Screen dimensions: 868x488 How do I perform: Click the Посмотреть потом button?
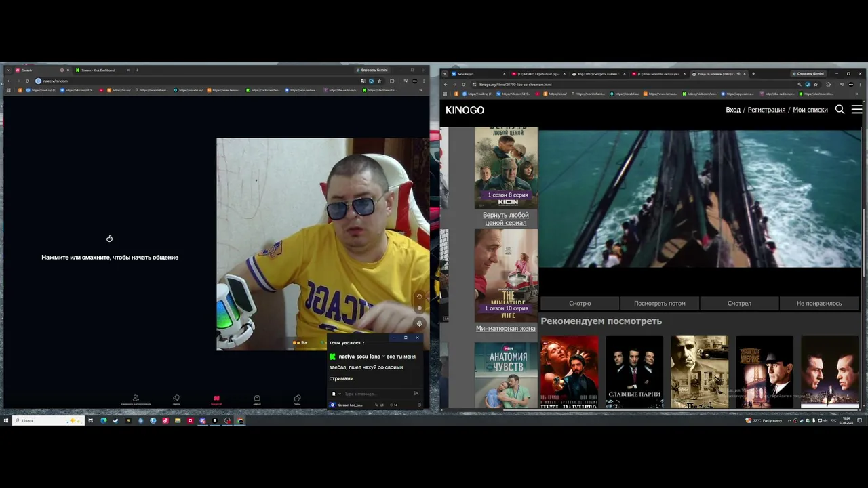pyautogui.click(x=659, y=303)
